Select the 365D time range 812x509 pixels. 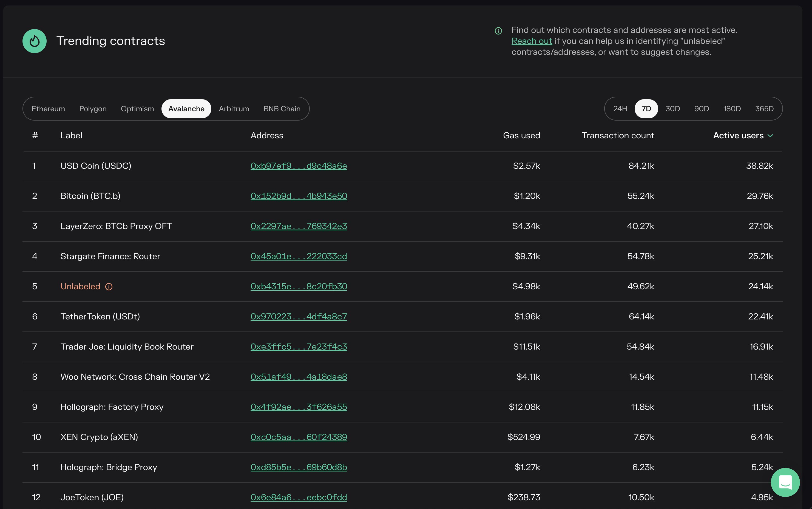coord(763,108)
